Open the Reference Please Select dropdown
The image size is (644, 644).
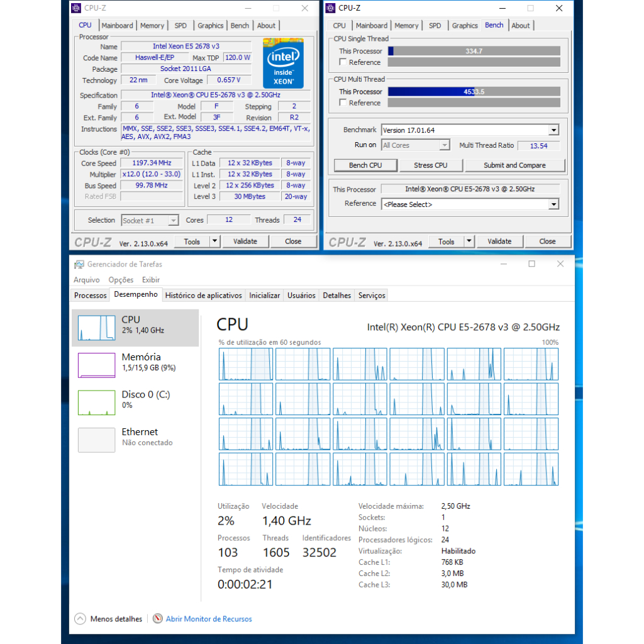[553, 204]
